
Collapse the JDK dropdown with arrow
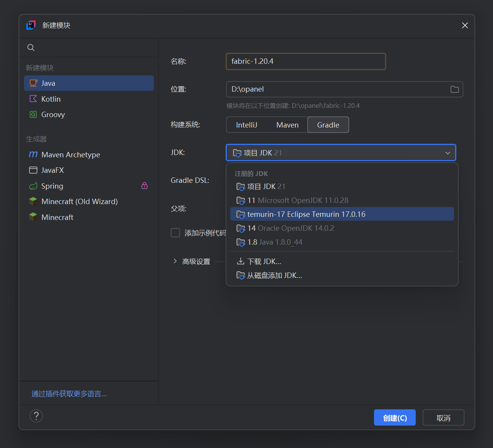pos(447,153)
